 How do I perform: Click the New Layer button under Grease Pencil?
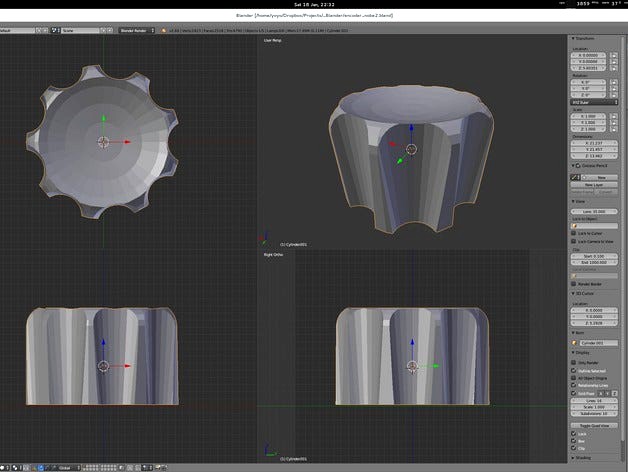pos(593,185)
